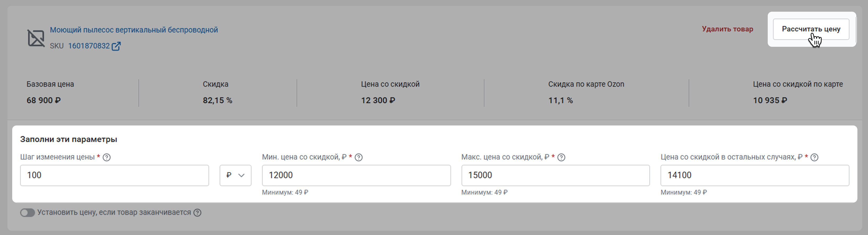Click the Удалить товар link
The width and height of the screenshot is (868, 235).
tap(727, 29)
